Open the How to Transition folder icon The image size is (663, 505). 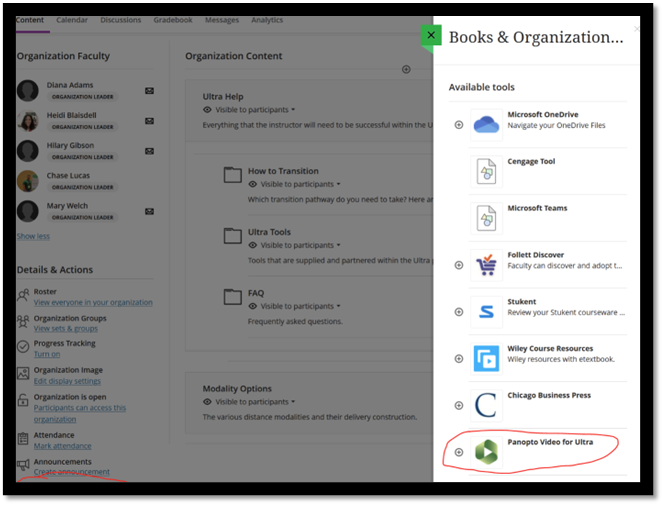[233, 175]
